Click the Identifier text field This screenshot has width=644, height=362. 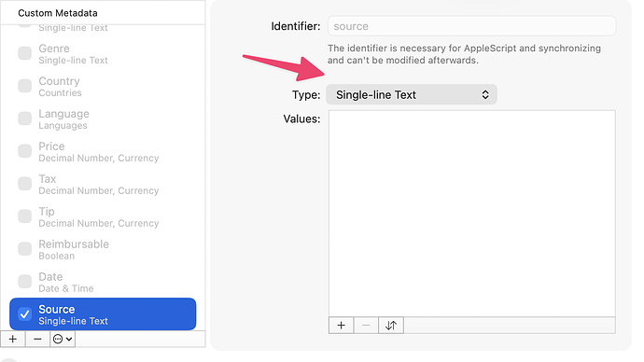(472, 26)
